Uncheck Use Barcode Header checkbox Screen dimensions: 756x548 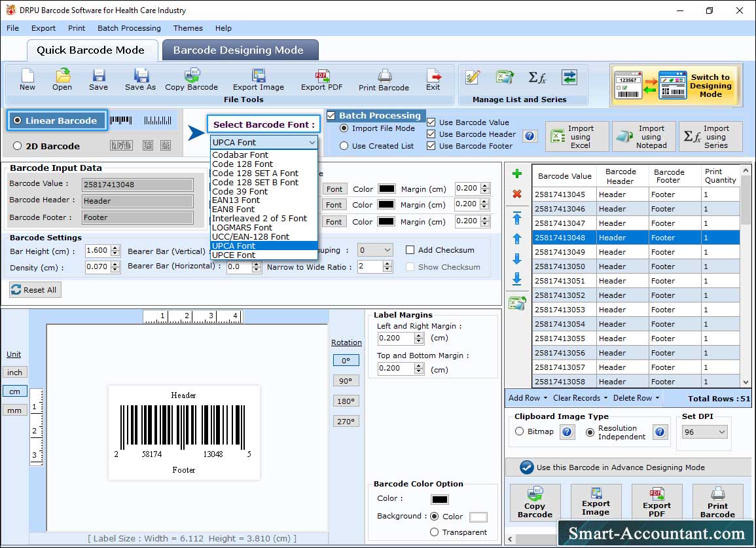[431, 134]
